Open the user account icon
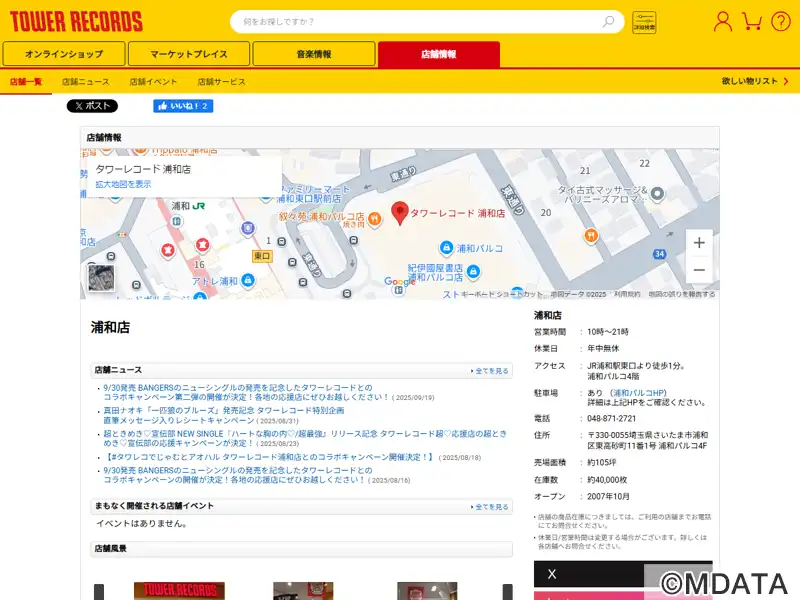 pyautogui.click(x=722, y=22)
